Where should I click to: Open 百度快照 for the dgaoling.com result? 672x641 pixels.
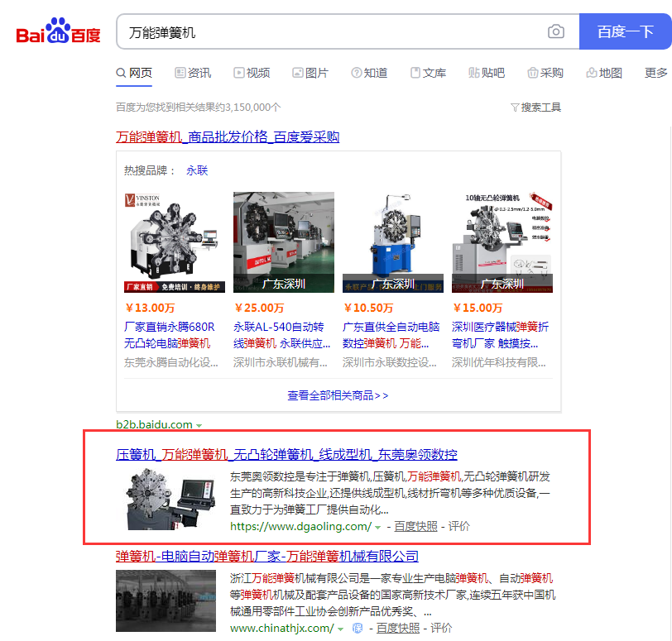pyautogui.click(x=415, y=526)
